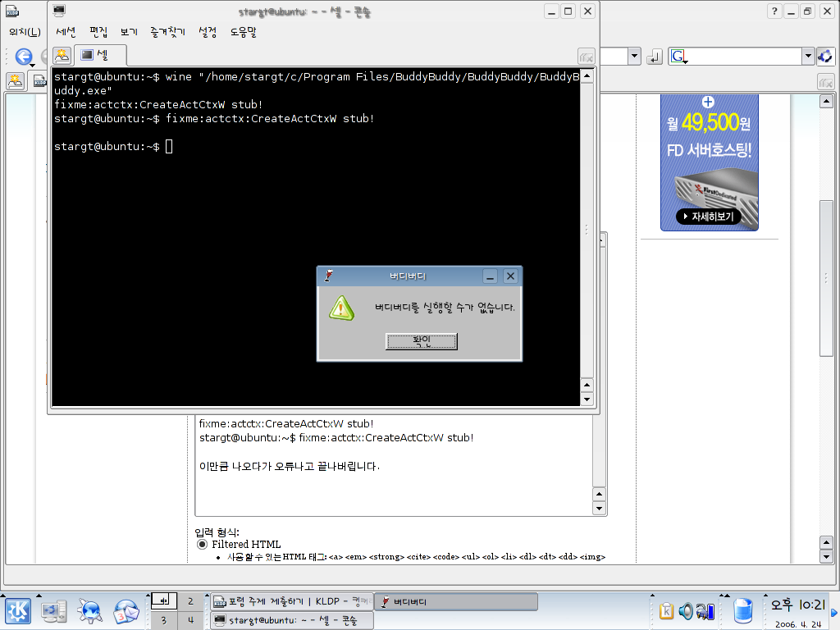Click inside the Google search input field
840x630 pixels.
point(745,56)
